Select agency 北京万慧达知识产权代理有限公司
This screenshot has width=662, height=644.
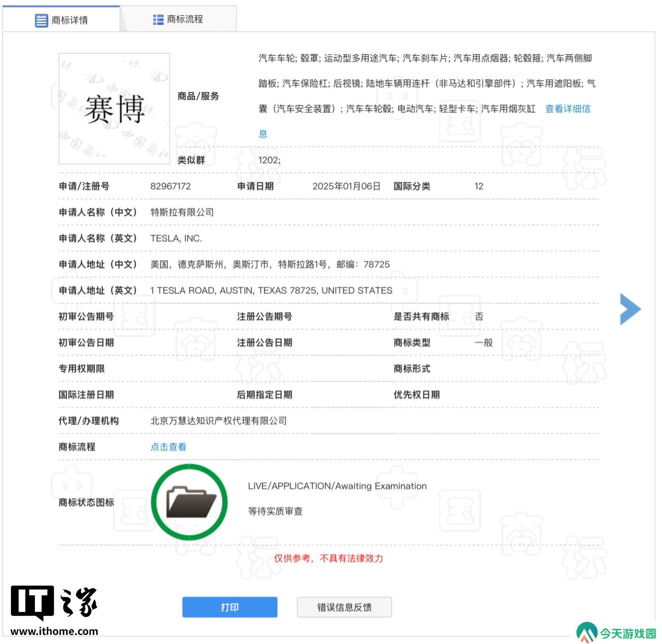(219, 421)
